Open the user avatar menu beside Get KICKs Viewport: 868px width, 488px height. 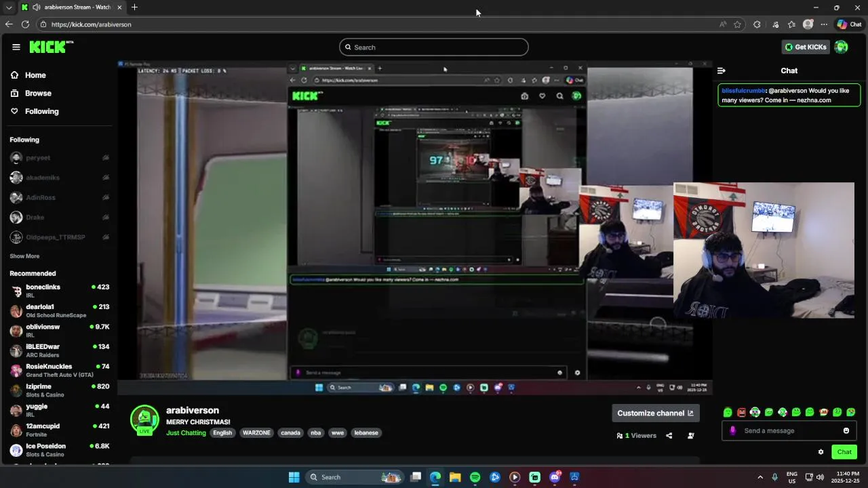tap(841, 47)
